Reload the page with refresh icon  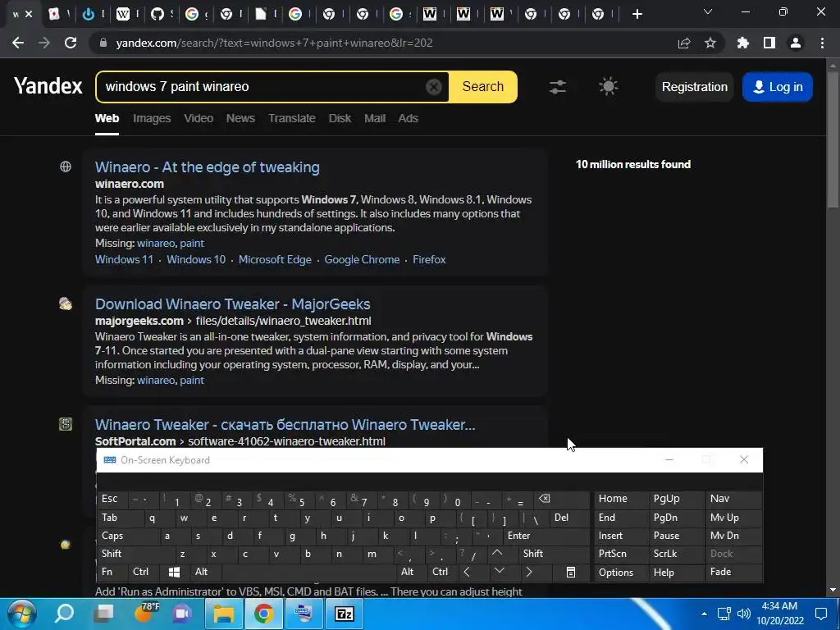click(x=71, y=43)
